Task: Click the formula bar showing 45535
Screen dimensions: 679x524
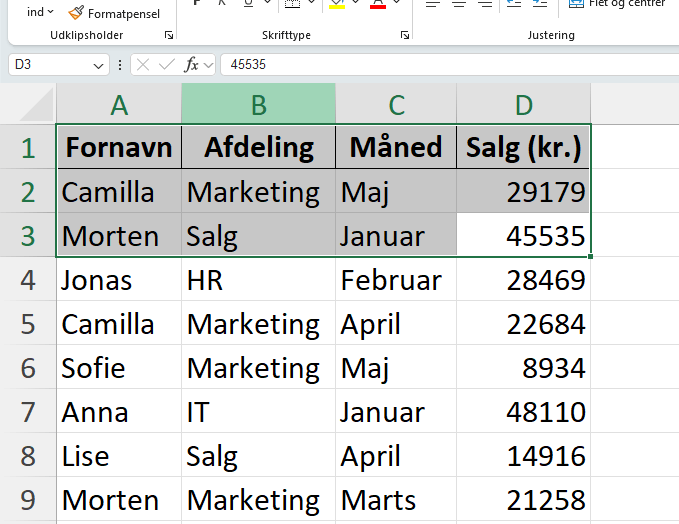Action: tap(440, 65)
